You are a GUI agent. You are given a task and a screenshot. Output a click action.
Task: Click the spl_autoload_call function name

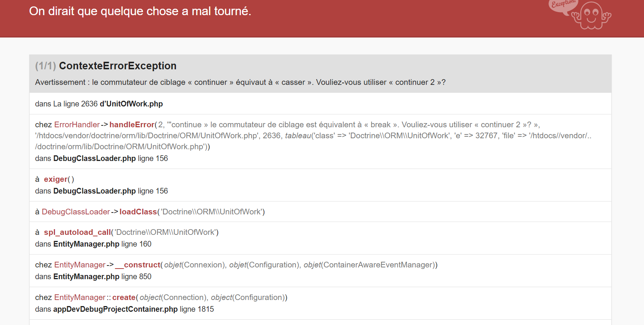[x=77, y=232]
